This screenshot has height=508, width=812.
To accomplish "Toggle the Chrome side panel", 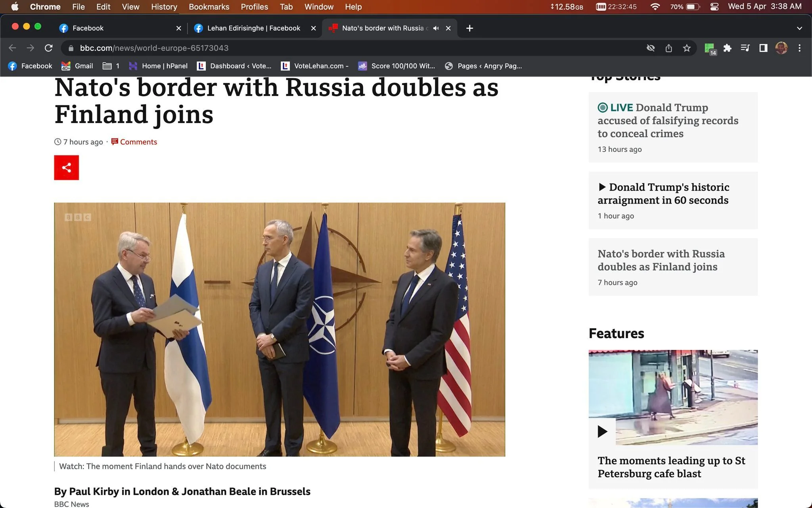I will (x=763, y=48).
